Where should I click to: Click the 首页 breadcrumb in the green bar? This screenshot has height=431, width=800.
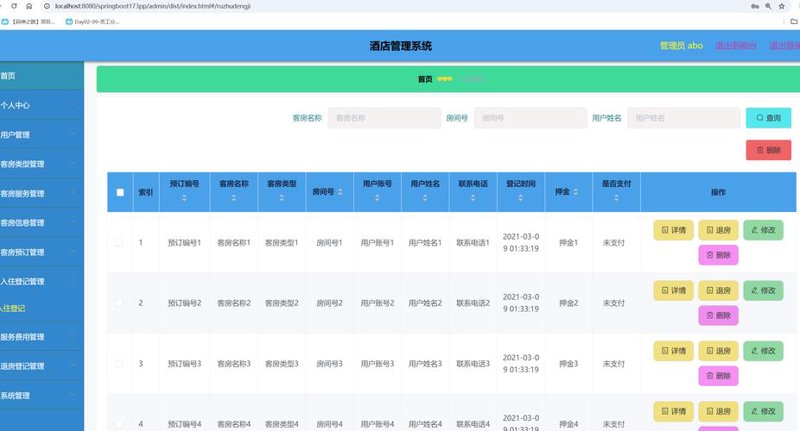tap(425, 79)
